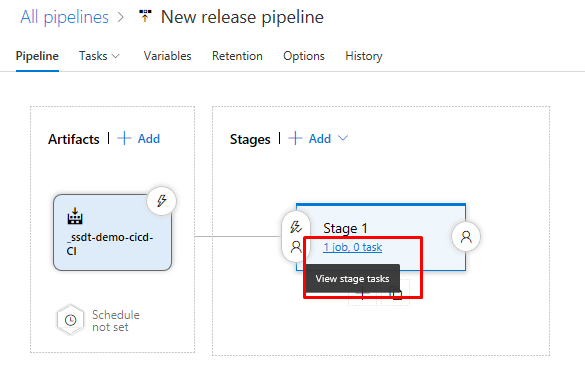Click the pre-deployment approver person icon
Screen dimensions: 585x374
click(296, 247)
